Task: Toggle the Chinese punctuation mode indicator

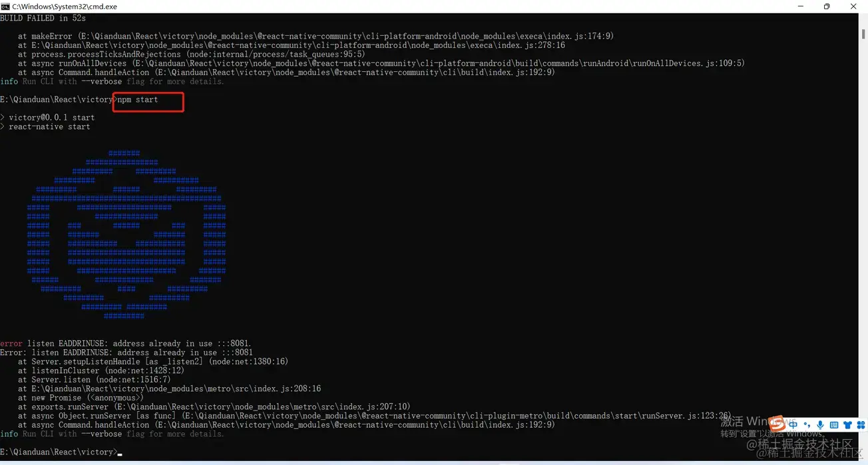Action: (807, 424)
